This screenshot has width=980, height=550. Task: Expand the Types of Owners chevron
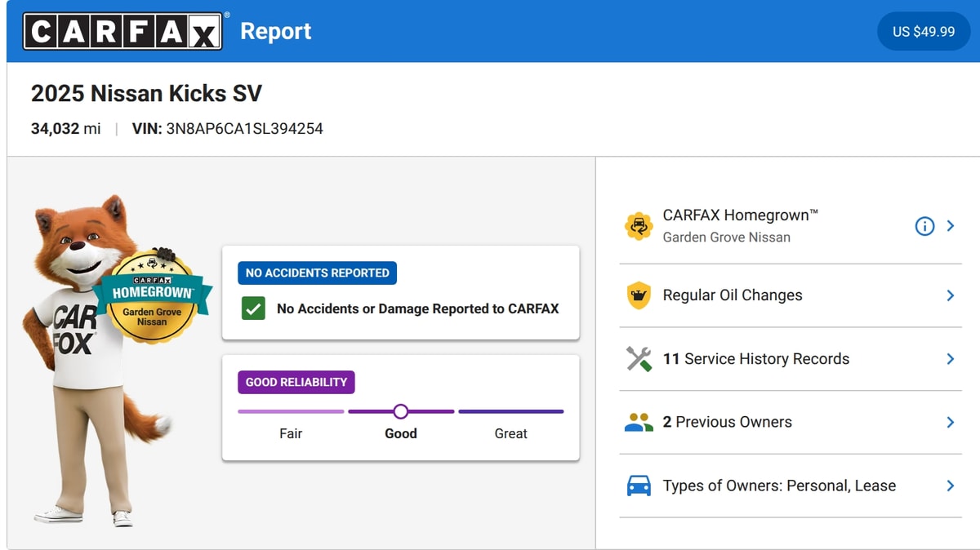click(x=951, y=486)
